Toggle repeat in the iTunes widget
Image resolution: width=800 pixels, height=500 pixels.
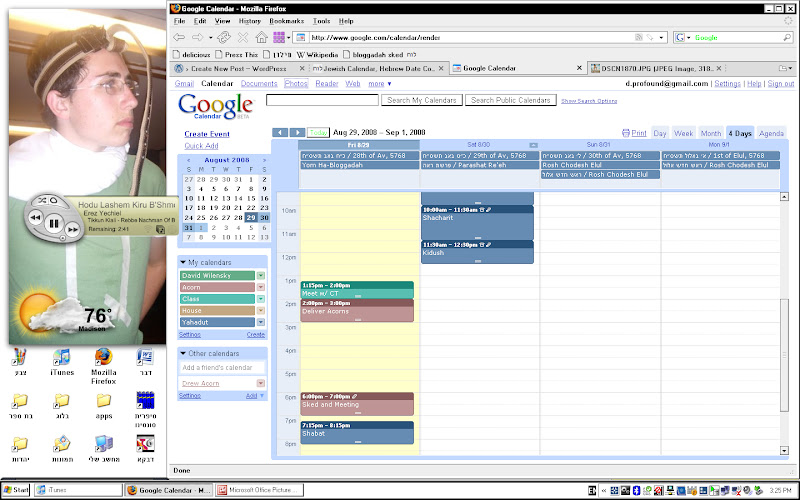[x=53, y=200]
